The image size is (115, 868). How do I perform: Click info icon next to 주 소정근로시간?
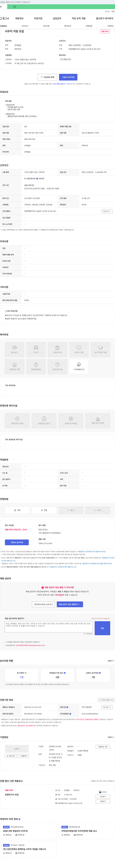37,179
